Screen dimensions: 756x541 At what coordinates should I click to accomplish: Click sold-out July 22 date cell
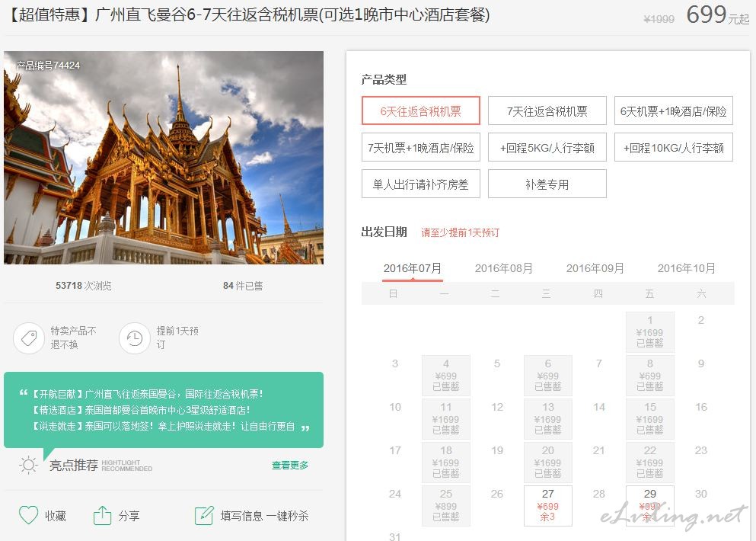(x=650, y=463)
